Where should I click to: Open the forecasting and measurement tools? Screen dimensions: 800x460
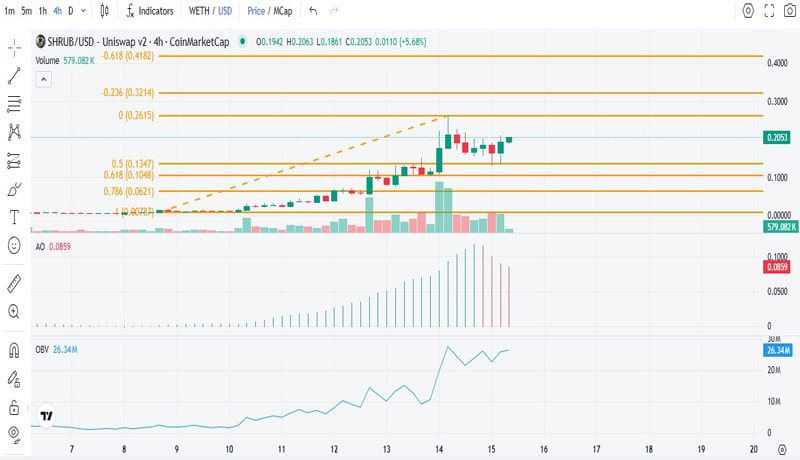[14, 161]
